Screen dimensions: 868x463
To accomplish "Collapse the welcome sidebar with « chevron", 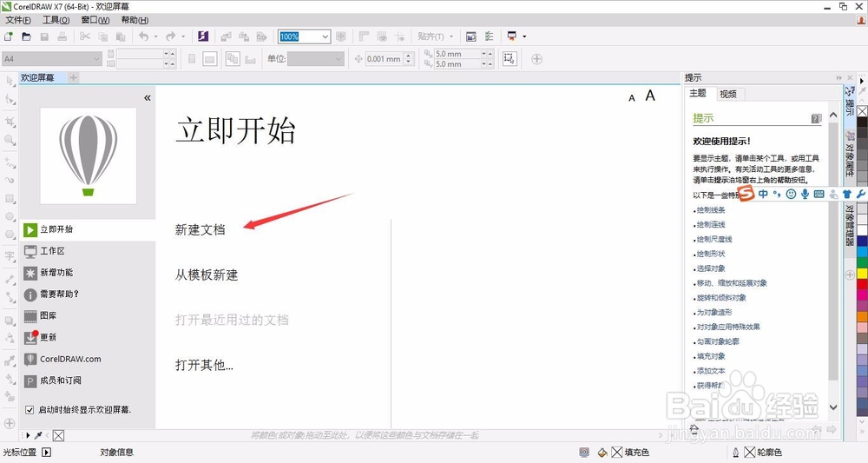I will click(x=148, y=98).
